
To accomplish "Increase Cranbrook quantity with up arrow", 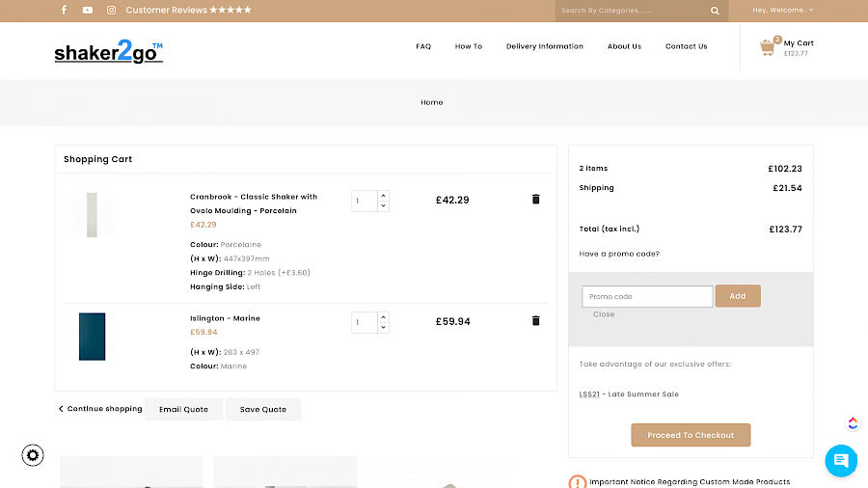I will [x=384, y=196].
